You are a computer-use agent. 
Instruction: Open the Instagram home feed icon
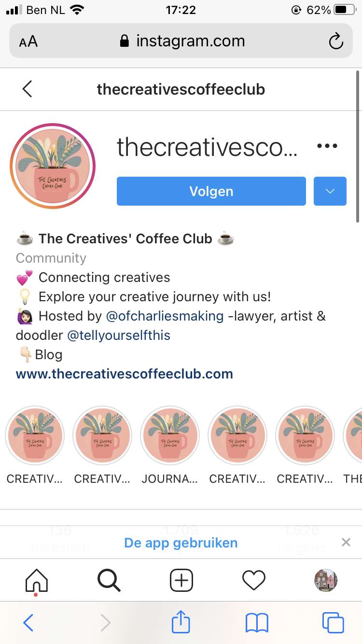coord(37,580)
